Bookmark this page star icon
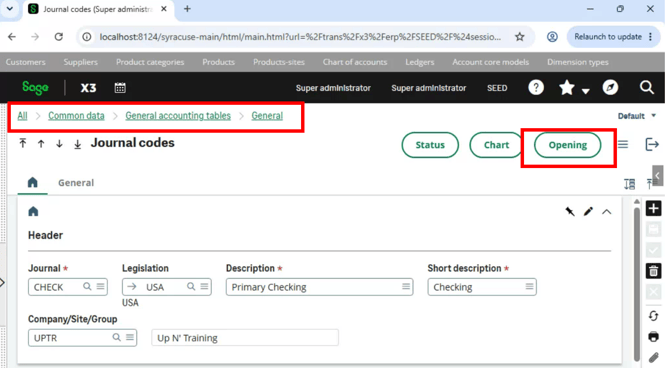 point(519,37)
